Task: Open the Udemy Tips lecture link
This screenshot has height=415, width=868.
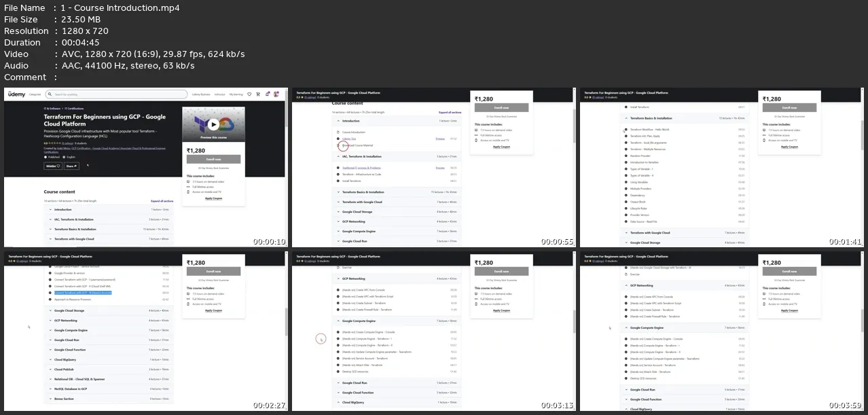Action: tap(349, 139)
